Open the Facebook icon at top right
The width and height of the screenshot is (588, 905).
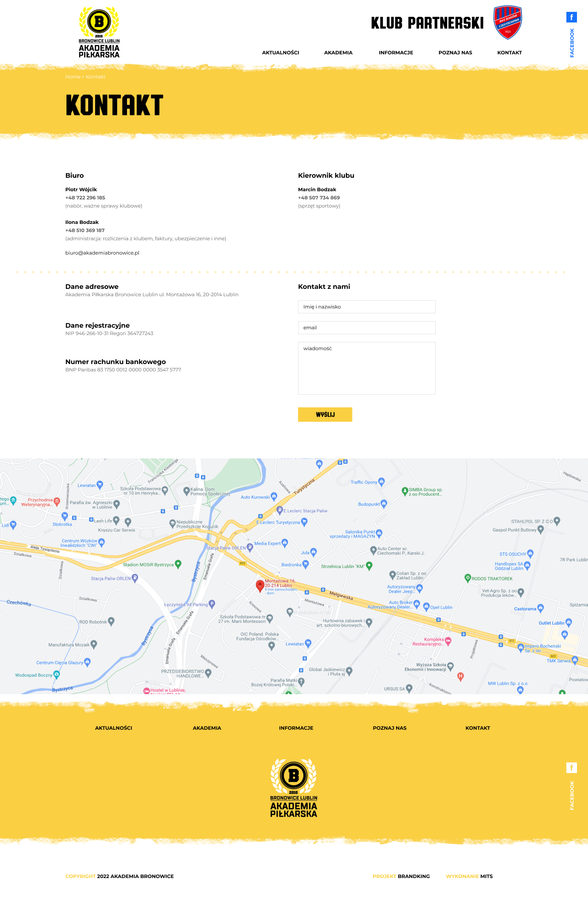tap(571, 17)
